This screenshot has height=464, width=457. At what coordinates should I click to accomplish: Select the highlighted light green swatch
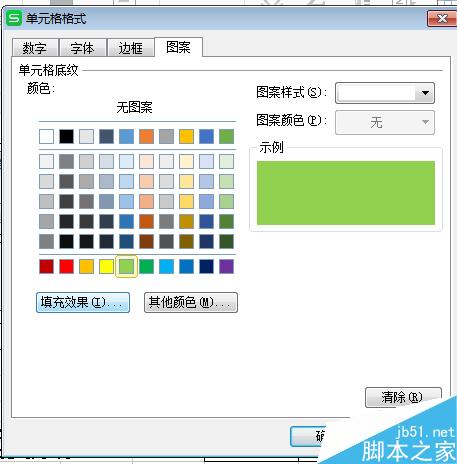126,266
